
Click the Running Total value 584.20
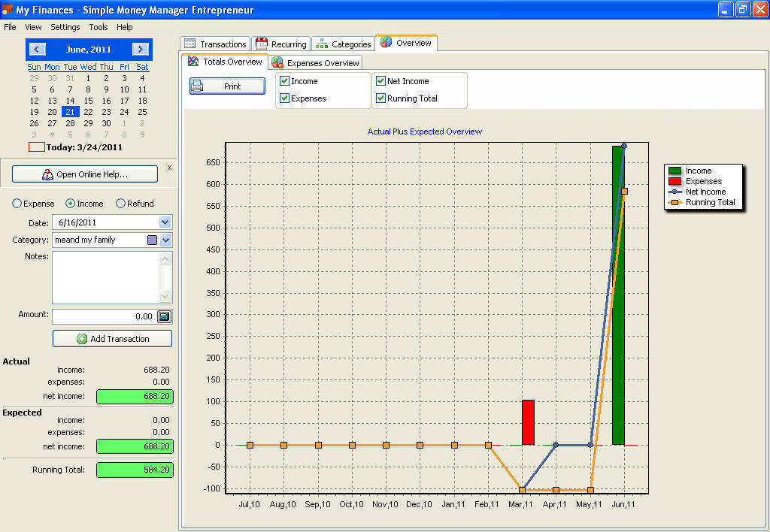[x=135, y=470]
